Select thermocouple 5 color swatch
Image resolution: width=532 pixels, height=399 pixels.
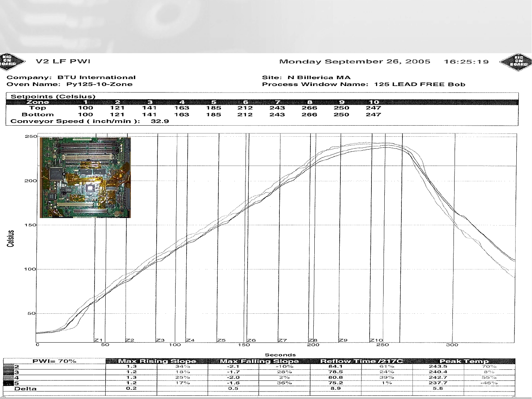[x=9, y=383]
